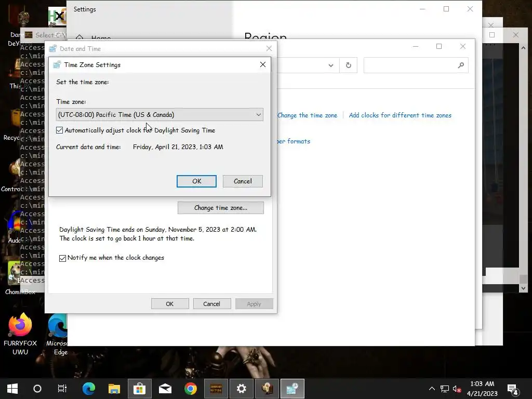Open the network status tray icon

(x=445, y=389)
